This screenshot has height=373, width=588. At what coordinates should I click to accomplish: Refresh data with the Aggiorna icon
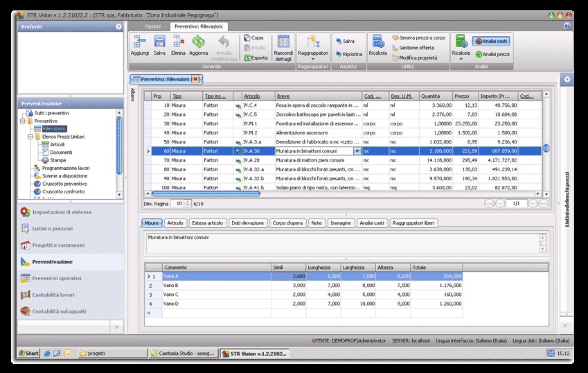pyautogui.click(x=198, y=42)
